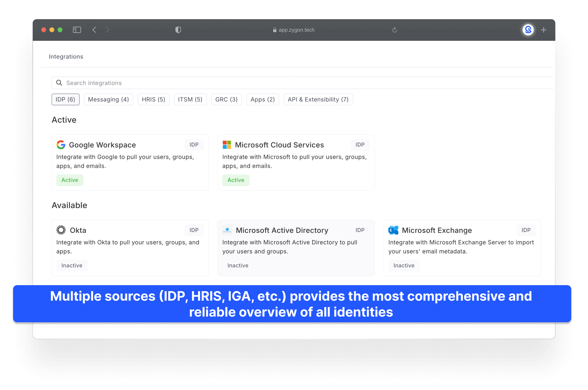Click the Microsoft logo on Cloud Services
588x390 pixels.
(x=227, y=145)
